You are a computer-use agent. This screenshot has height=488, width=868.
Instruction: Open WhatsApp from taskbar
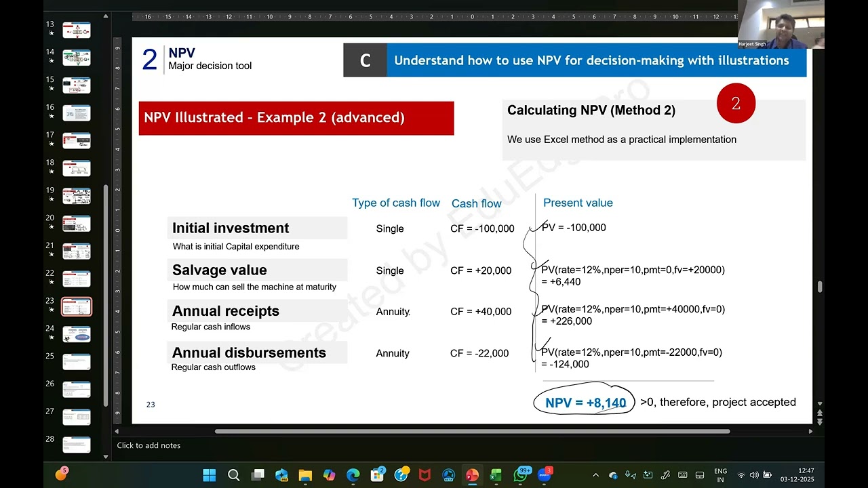(x=520, y=475)
